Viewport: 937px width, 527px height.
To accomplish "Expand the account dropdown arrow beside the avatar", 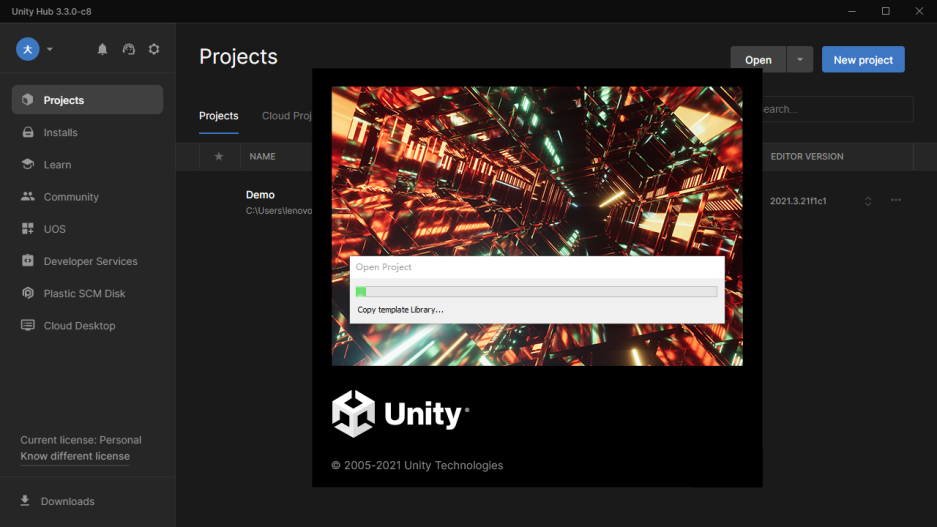I will 50,49.
